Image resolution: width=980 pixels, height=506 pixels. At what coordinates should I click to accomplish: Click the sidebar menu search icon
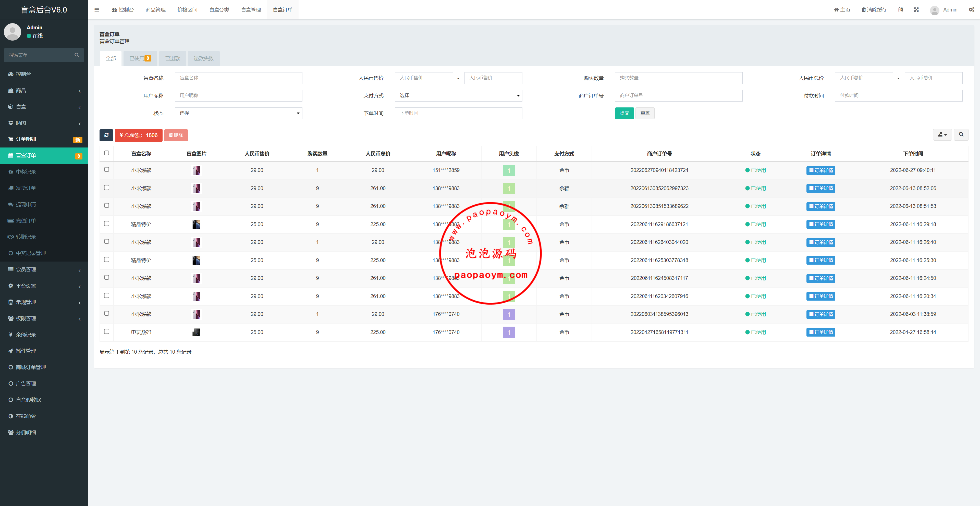(x=77, y=55)
